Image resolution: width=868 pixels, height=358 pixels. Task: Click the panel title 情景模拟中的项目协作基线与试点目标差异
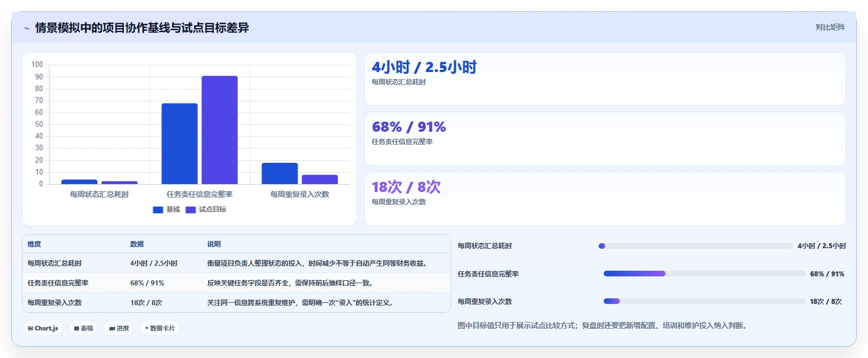142,28
